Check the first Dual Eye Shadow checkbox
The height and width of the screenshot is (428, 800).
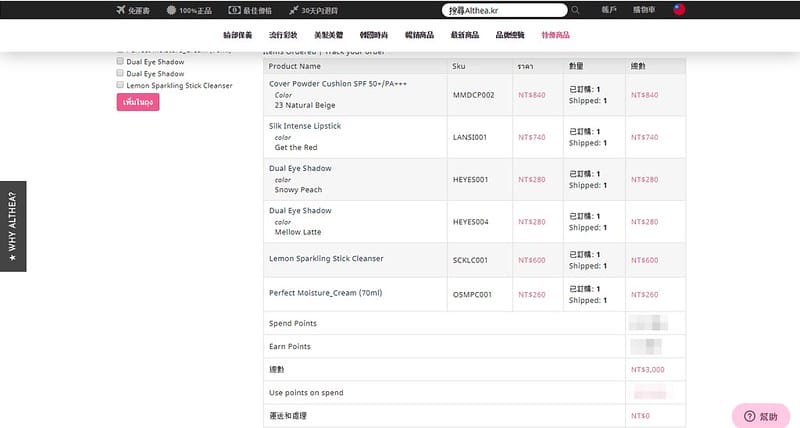[x=120, y=61]
